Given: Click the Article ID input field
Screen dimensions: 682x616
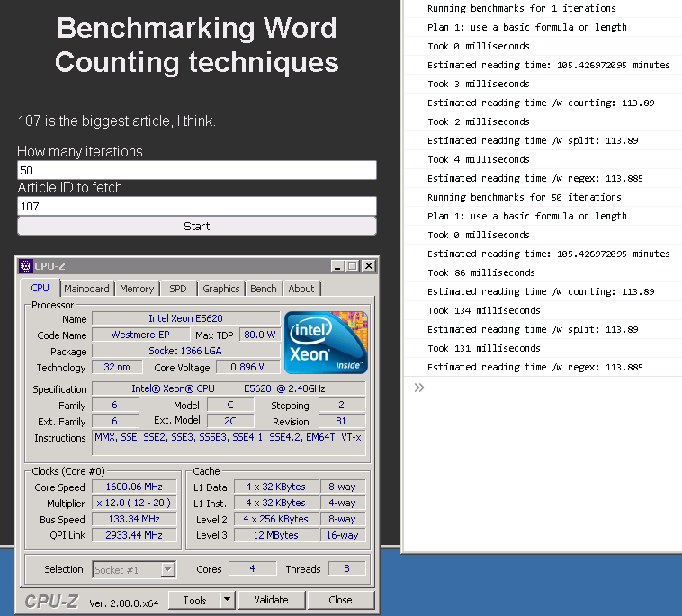Looking at the screenshot, I should [x=196, y=207].
